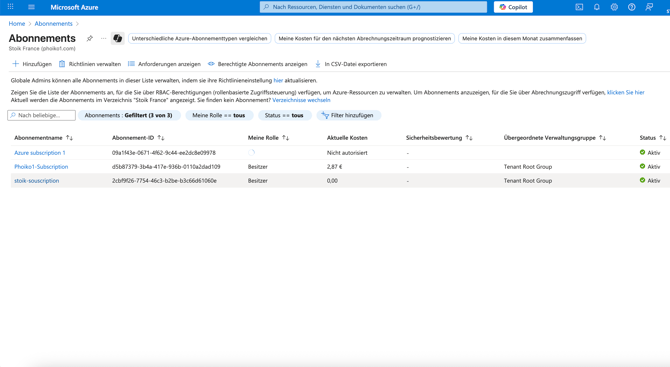This screenshot has height=367, width=670.
Task: Click the 'Nach beliebige...' filter search box
Action: pos(41,115)
